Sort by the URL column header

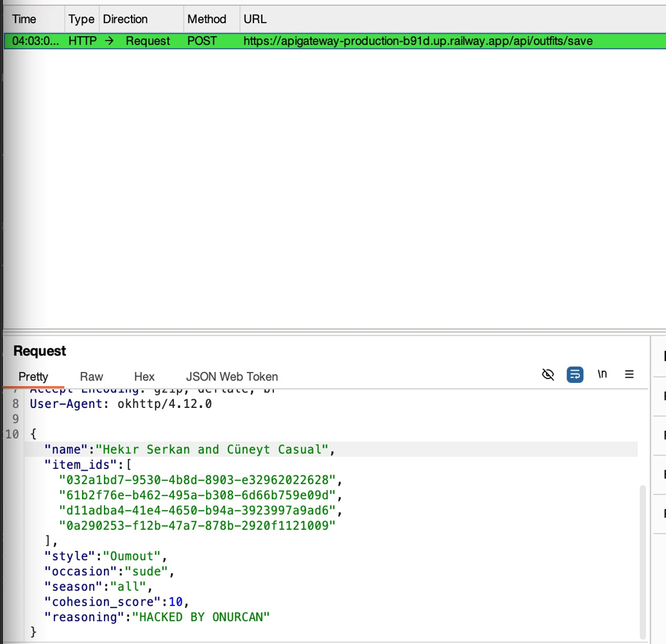[x=452, y=19]
